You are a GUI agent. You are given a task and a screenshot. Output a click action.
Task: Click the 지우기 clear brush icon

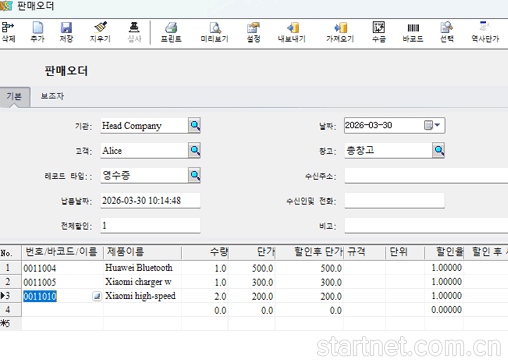click(100, 28)
